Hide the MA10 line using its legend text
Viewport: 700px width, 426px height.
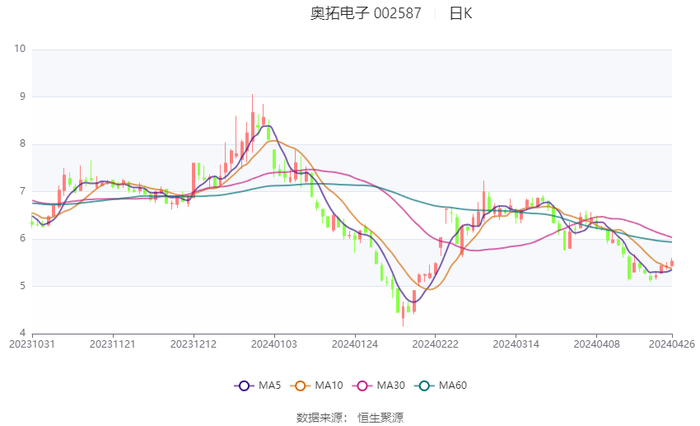329,385
